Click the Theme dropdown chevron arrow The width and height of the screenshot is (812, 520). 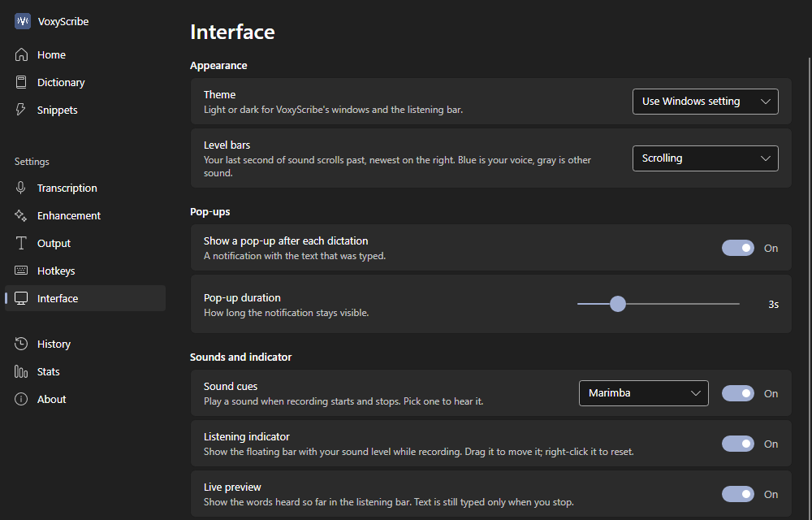pos(766,102)
